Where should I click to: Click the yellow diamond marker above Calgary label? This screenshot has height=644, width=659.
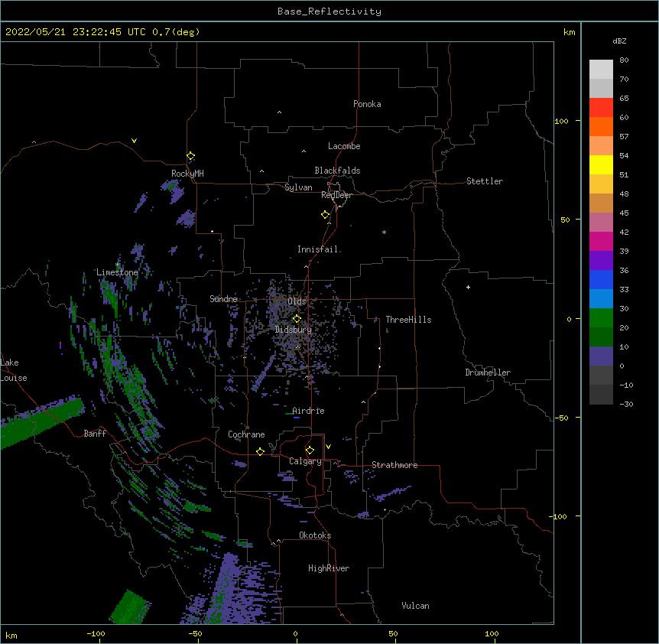pyautogui.click(x=310, y=450)
